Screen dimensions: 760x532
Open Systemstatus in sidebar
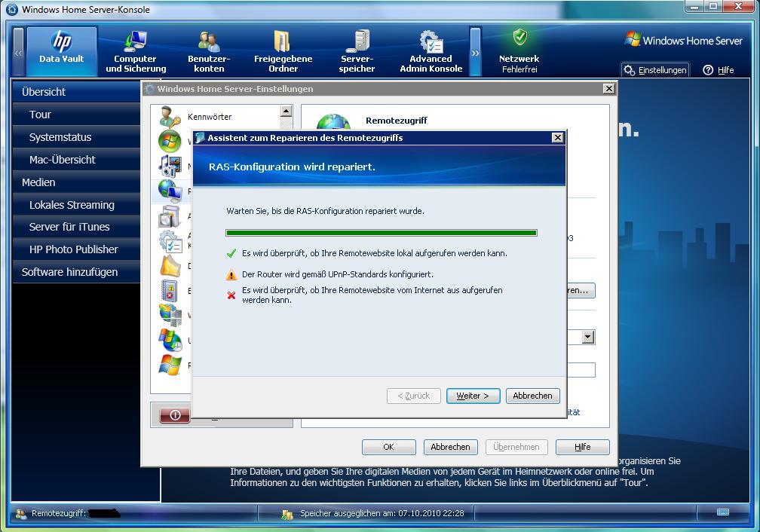coord(77,137)
